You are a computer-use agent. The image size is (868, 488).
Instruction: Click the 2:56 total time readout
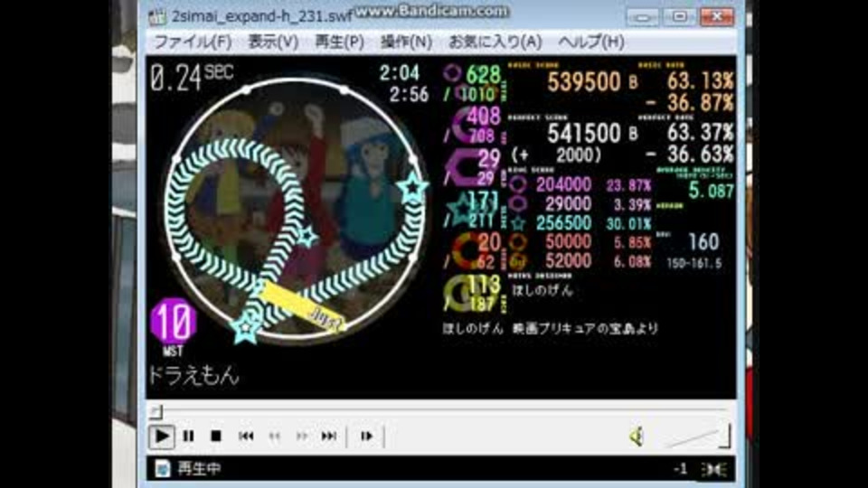click(x=409, y=95)
